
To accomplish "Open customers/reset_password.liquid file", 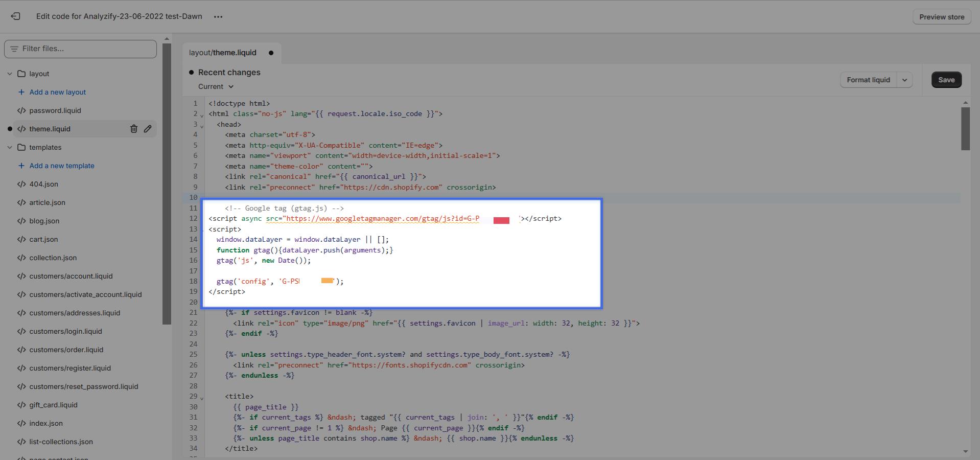I will [x=84, y=386].
